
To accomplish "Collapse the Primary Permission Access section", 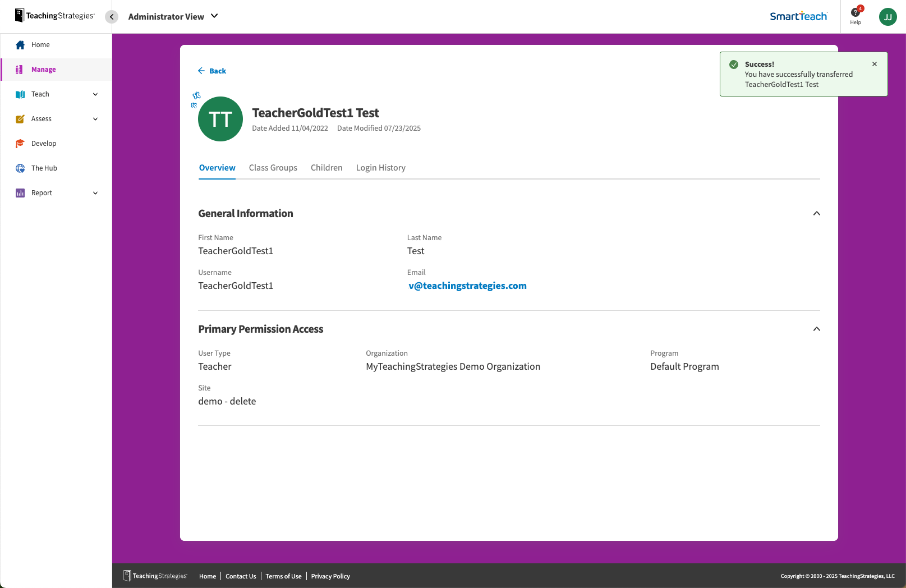I will coord(817,329).
